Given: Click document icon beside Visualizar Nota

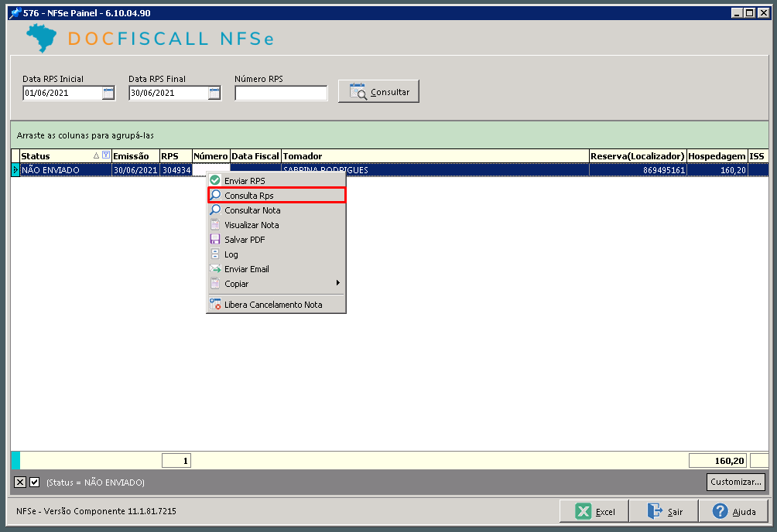Looking at the screenshot, I should click(215, 224).
